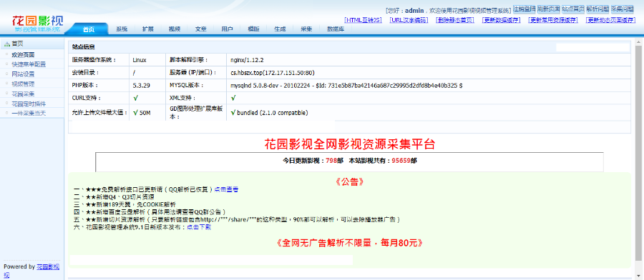Click the 更新常用资源缓存 link
The width and height of the screenshot is (644, 280).
[x=553, y=20]
